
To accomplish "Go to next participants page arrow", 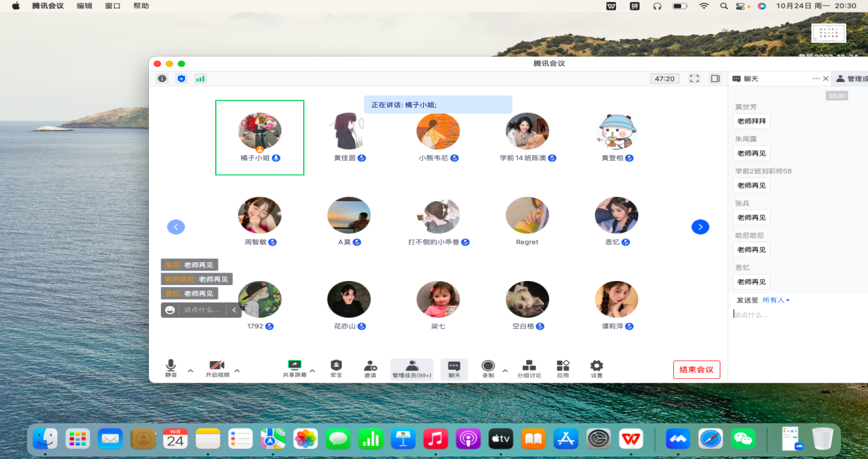I will point(700,227).
